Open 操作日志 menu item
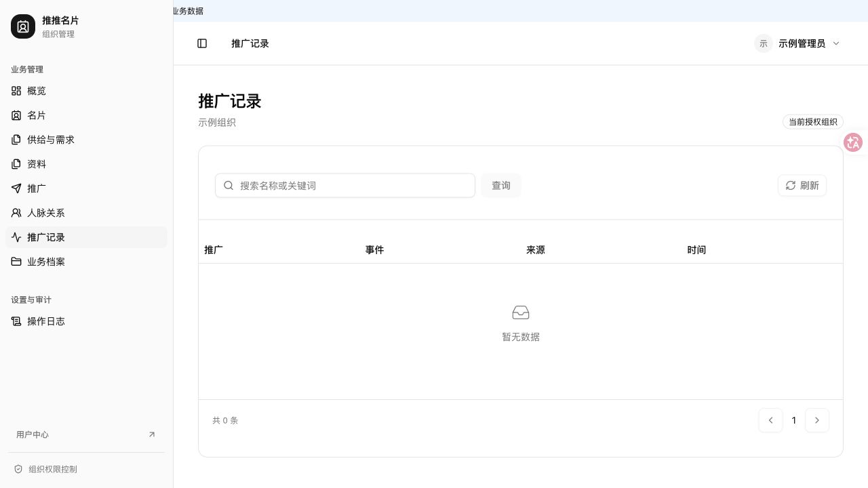Image resolution: width=868 pixels, height=488 pixels. click(86, 321)
